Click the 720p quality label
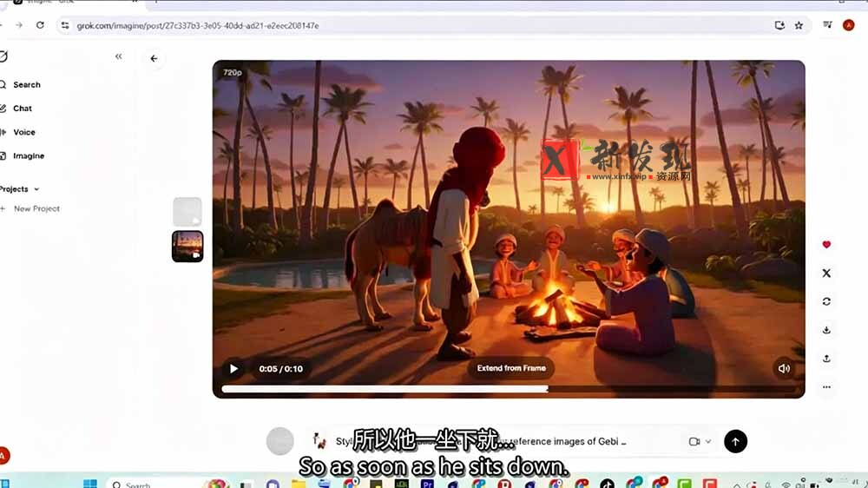Image resolution: width=868 pixels, height=488 pixels. [233, 73]
